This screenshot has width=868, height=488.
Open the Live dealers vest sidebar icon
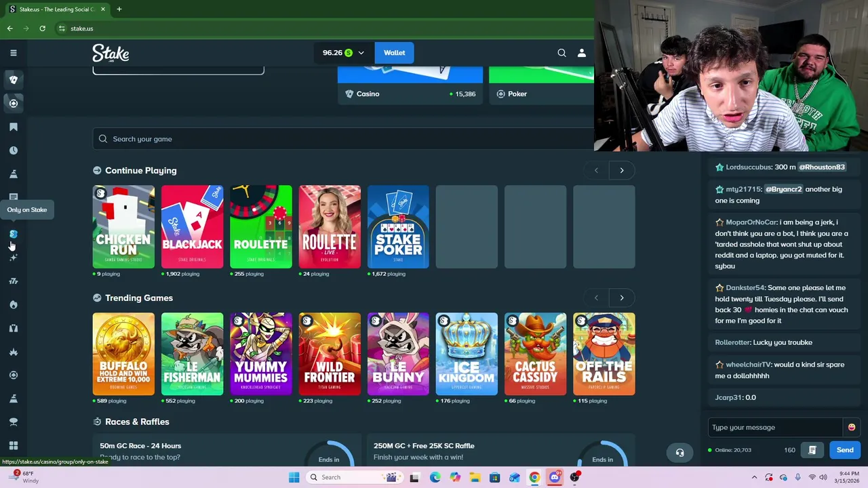tap(13, 328)
